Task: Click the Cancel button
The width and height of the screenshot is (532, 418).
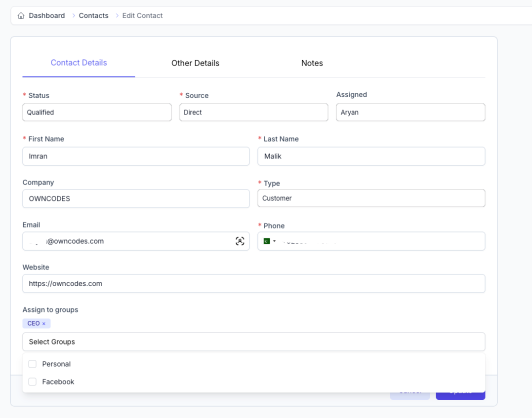Action: [x=410, y=390]
